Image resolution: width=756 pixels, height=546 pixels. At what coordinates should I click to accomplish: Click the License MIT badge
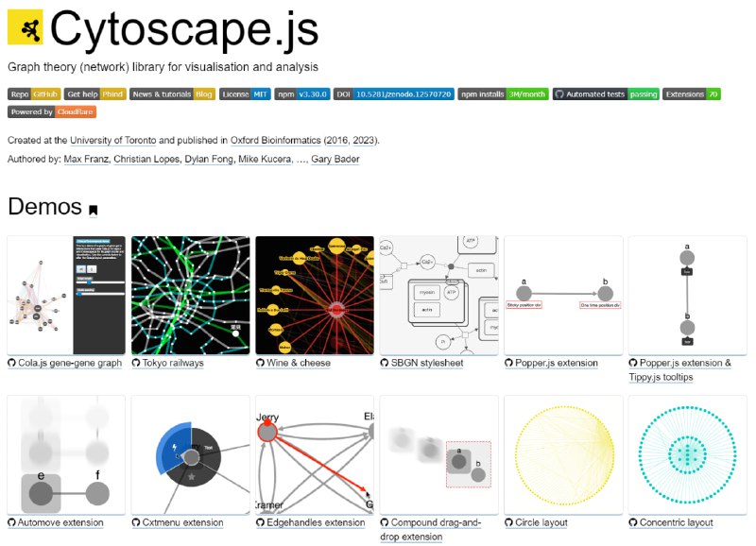point(245,94)
